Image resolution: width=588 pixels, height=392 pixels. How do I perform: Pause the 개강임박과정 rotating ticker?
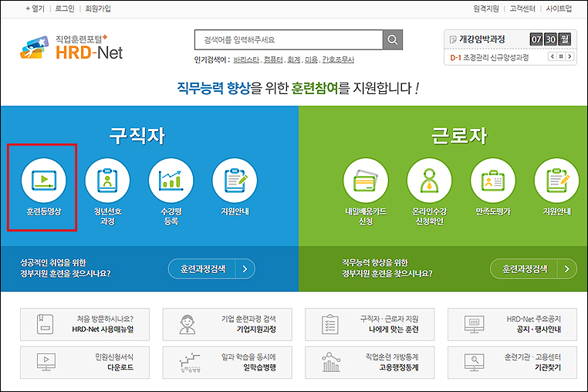pos(560,58)
